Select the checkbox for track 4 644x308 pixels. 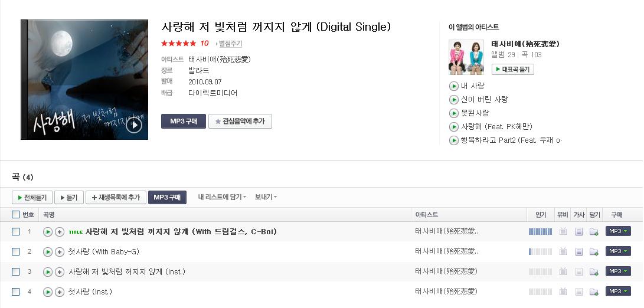click(x=15, y=291)
